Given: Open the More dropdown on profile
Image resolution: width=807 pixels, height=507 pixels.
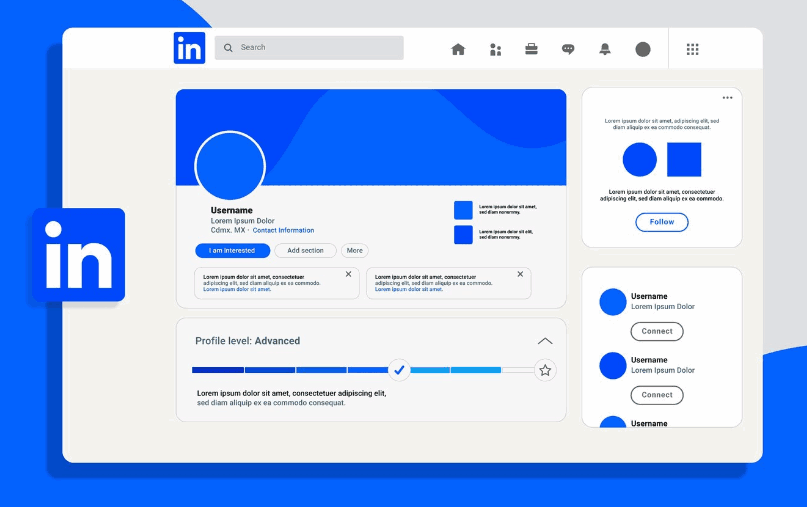Looking at the screenshot, I should click(x=355, y=251).
